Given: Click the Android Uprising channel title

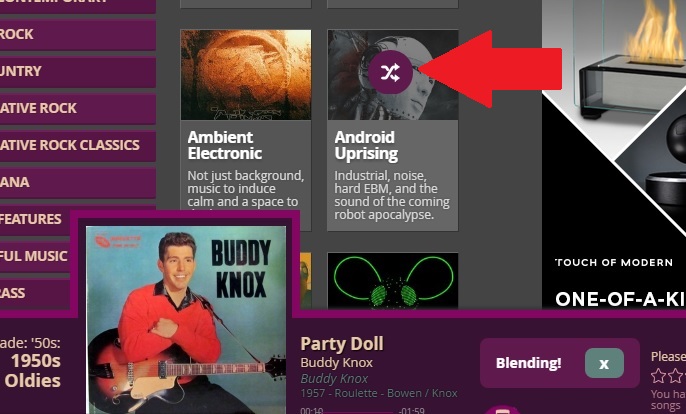Looking at the screenshot, I should (x=366, y=145).
